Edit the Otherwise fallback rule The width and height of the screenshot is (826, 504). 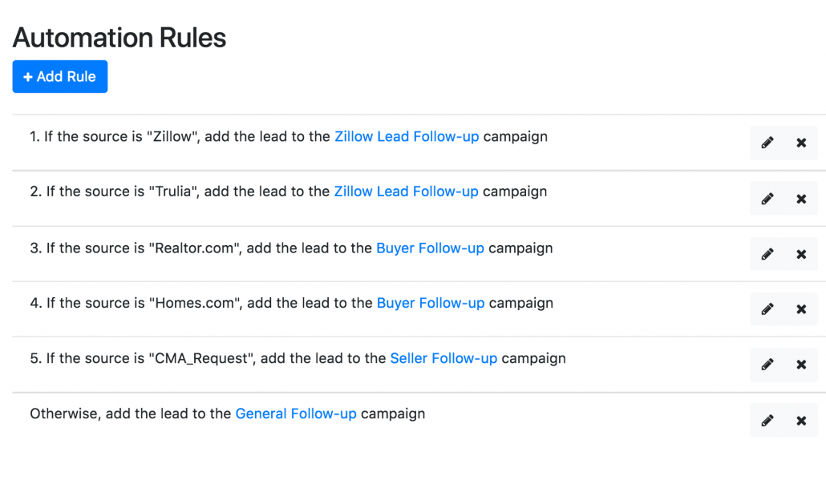tap(767, 421)
